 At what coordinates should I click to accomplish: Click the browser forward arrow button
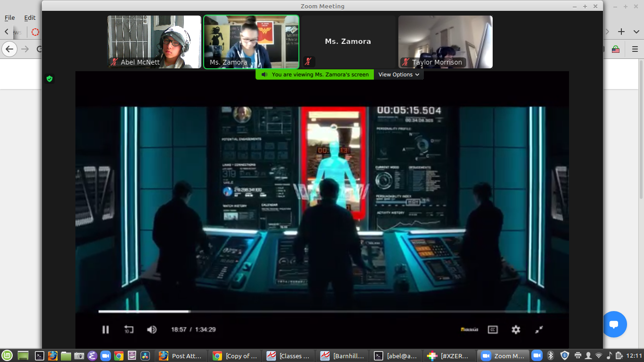tap(25, 49)
